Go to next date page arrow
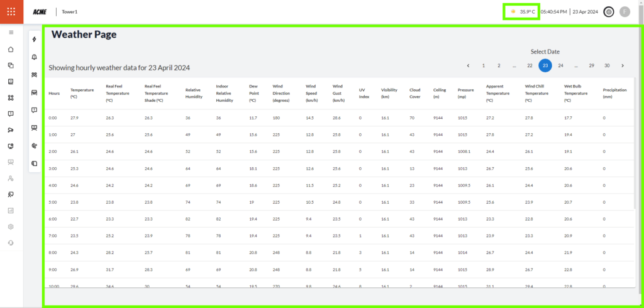This screenshot has width=644, height=308. click(x=623, y=65)
